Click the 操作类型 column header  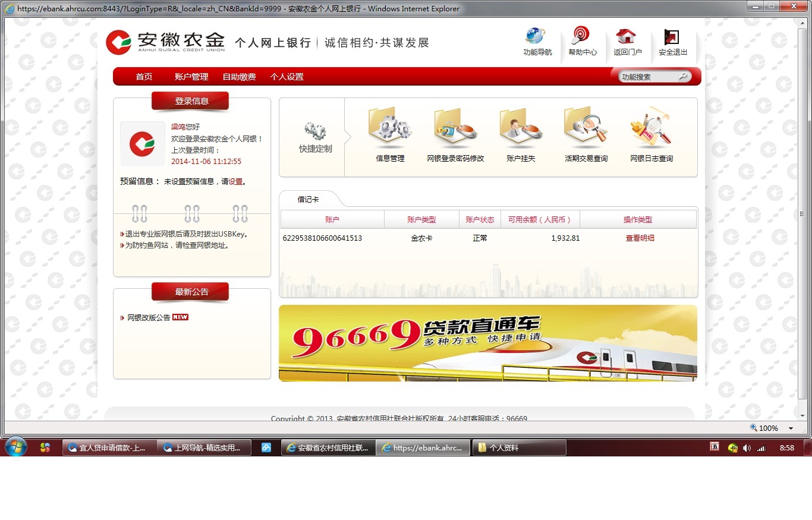(x=638, y=219)
